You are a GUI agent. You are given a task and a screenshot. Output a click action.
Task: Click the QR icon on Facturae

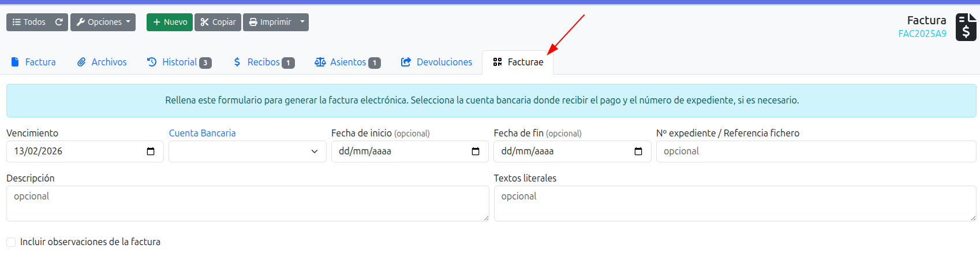point(498,62)
